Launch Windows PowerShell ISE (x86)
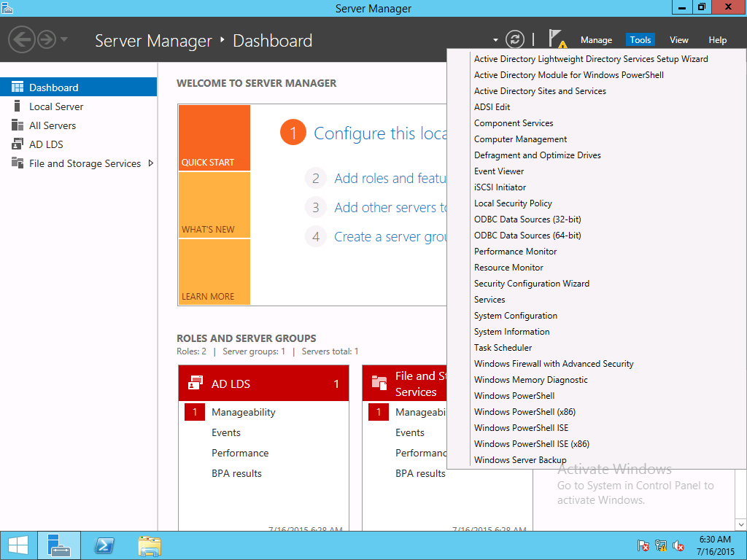The image size is (747, 560). pos(532,444)
